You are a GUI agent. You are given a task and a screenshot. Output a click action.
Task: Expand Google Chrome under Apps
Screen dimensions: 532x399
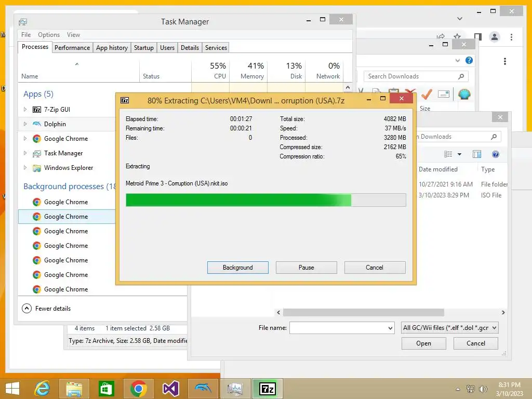click(25, 138)
